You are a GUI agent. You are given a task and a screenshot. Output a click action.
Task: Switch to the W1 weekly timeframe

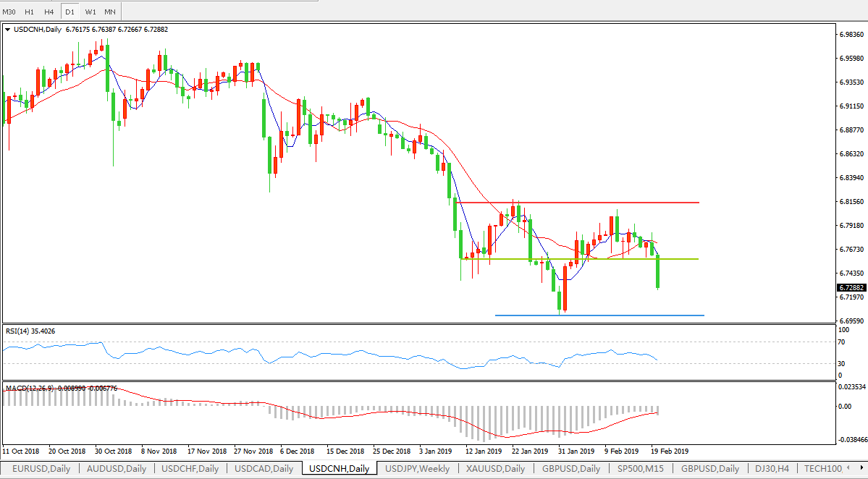(x=90, y=12)
